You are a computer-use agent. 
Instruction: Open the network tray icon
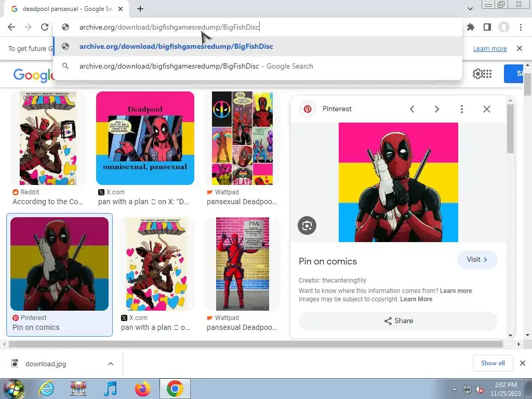point(467,390)
